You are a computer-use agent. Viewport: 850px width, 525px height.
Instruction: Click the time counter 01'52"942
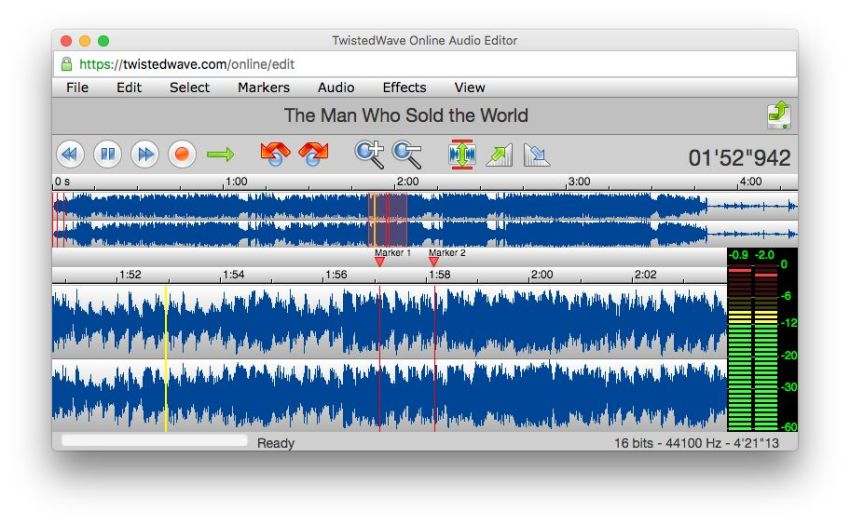pyautogui.click(x=739, y=158)
